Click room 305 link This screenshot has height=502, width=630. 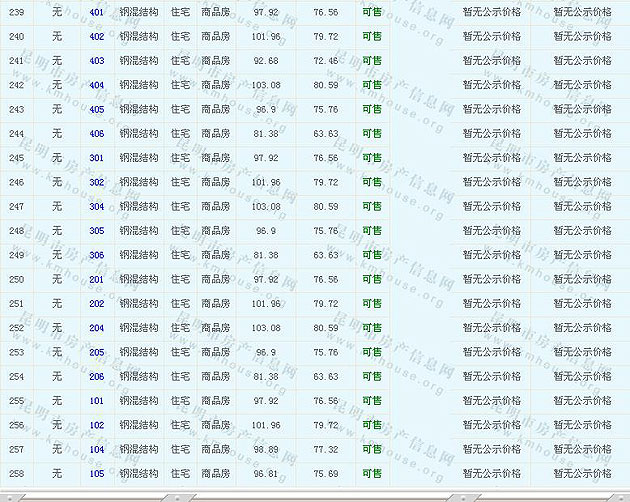(96, 231)
